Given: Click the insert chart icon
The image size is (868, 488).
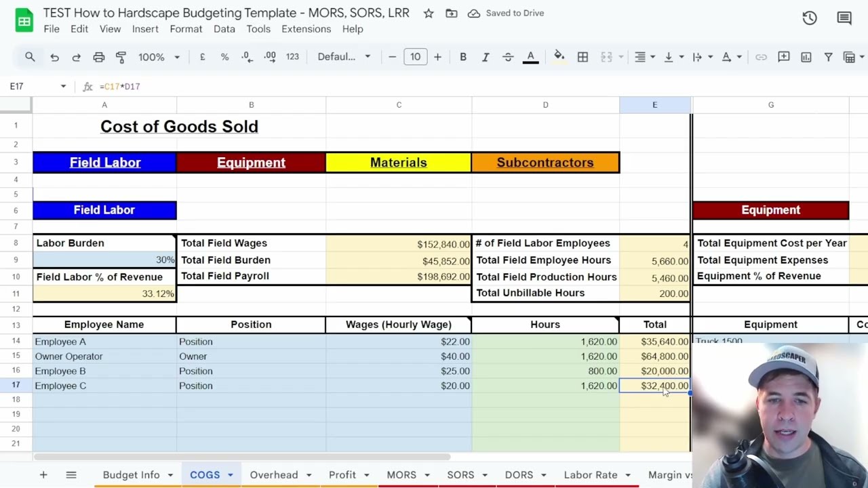Looking at the screenshot, I should [x=806, y=57].
